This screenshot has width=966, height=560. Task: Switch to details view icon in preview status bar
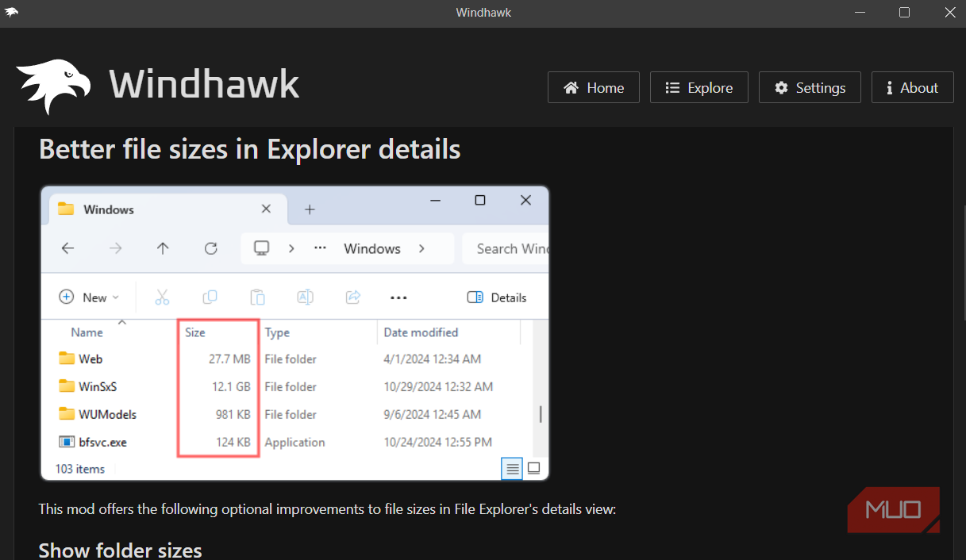point(513,469)
